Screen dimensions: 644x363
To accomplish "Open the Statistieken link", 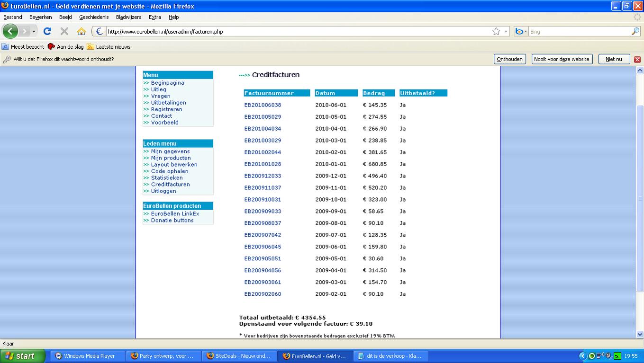I will coord(167,178).
